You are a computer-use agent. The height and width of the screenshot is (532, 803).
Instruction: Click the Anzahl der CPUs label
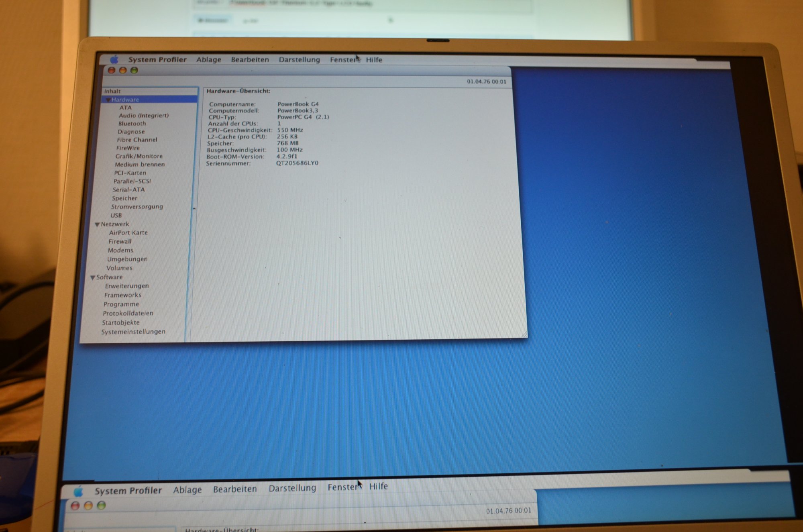point(233,124)
